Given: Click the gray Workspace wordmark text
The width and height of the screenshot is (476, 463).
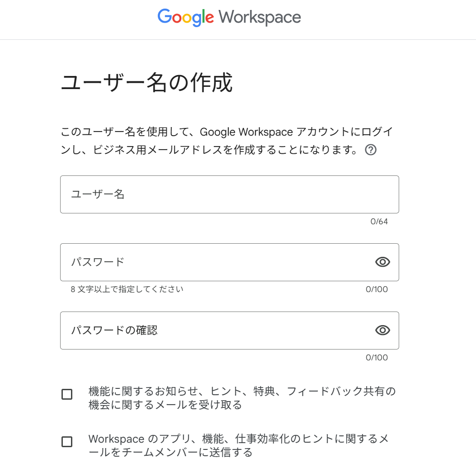Looking at the screenshot, I should tap(260, 18).
